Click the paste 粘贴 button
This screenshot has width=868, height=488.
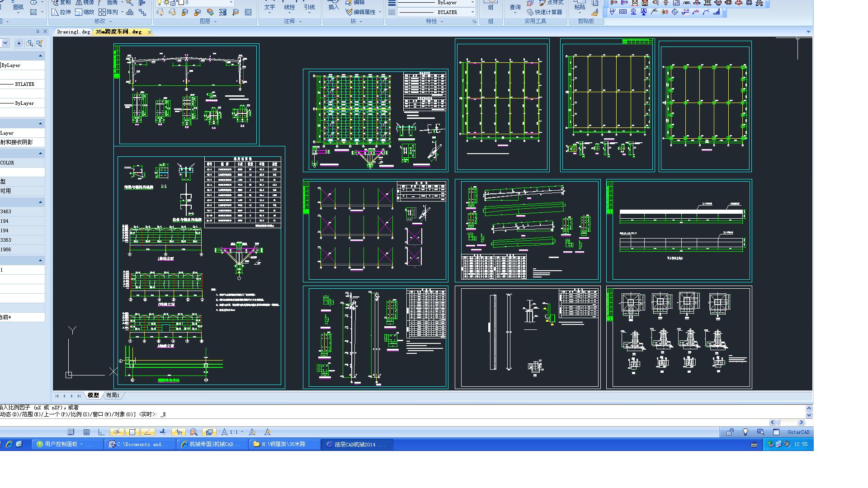click(x=580, y=6)
